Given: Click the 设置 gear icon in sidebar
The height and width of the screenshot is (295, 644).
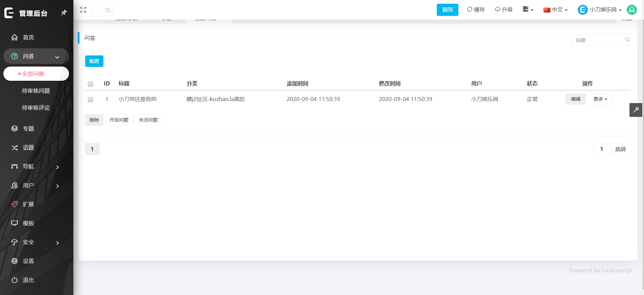Looking at the screenshot, I should [15, 261].
